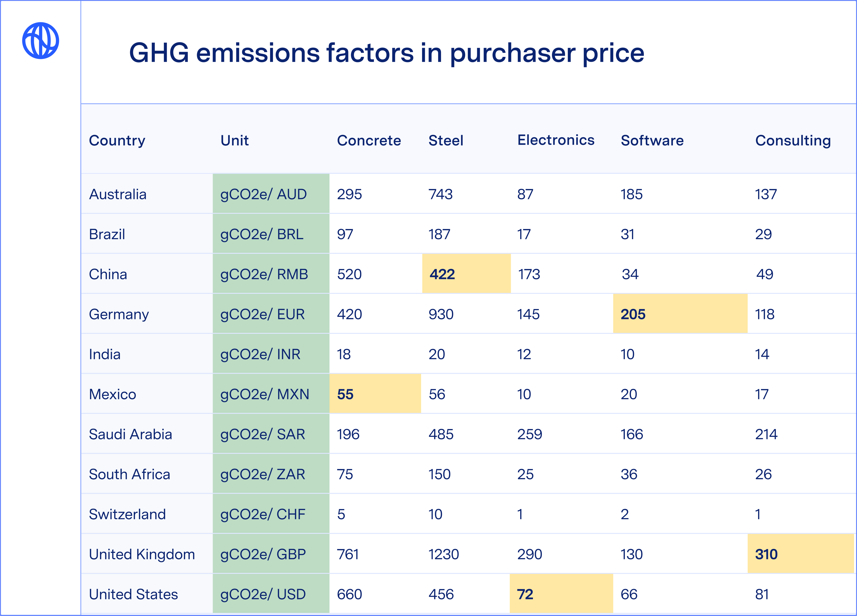Click the Concrete column header

pos(369,141)
